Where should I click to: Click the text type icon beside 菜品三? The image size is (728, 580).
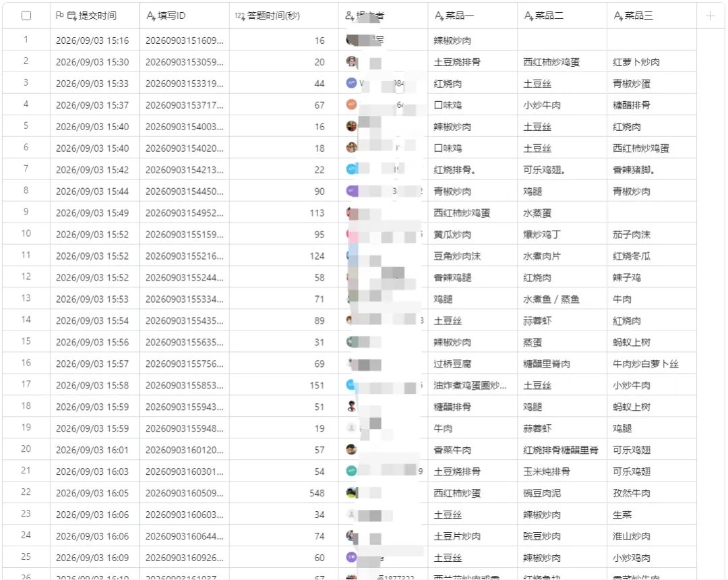[x=618, y=16]
